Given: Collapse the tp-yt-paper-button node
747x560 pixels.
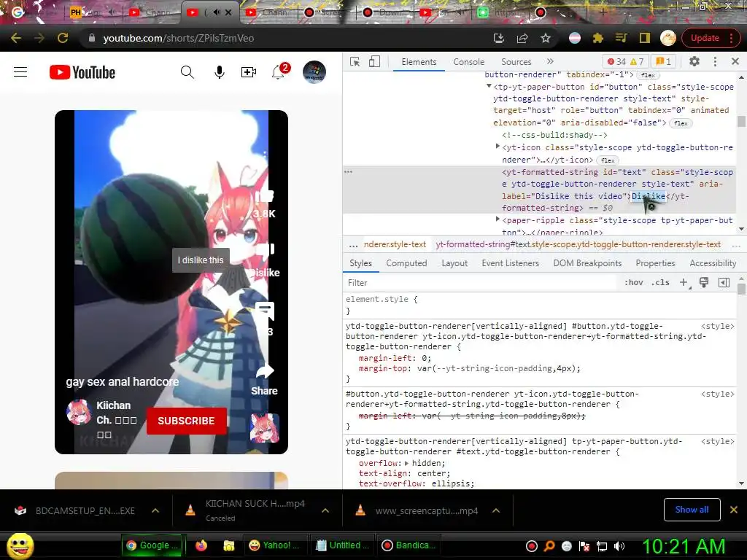Looking at the screenshot, I should click(489, 86).
